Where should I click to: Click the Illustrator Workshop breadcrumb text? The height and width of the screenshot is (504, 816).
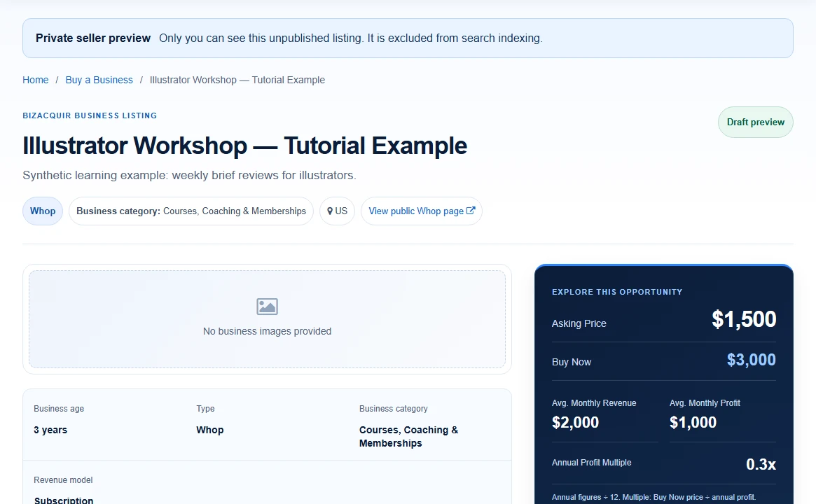[237, 80]
